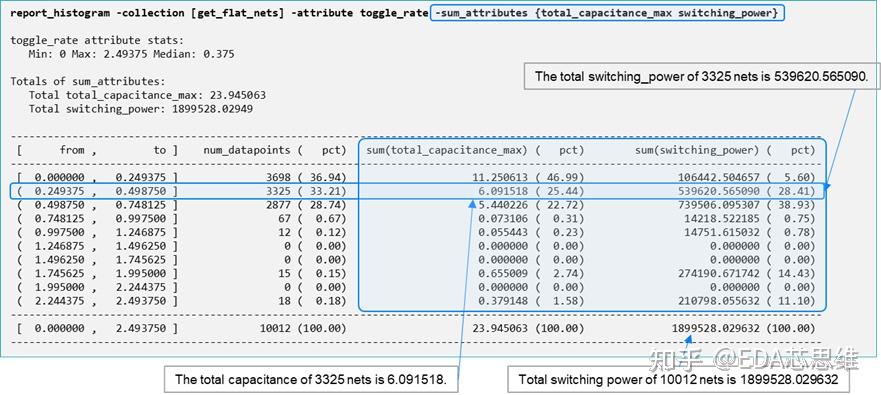Click the 'Total switching_power: 1899528.02949' line
Image resolution: width=881 pixels, height=395 pixels.
click(x=140, y=109)
